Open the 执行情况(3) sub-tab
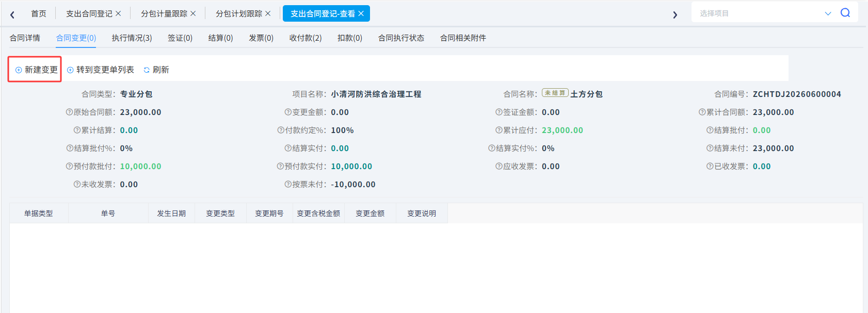The image size is (868, 313). coord(132,38)
